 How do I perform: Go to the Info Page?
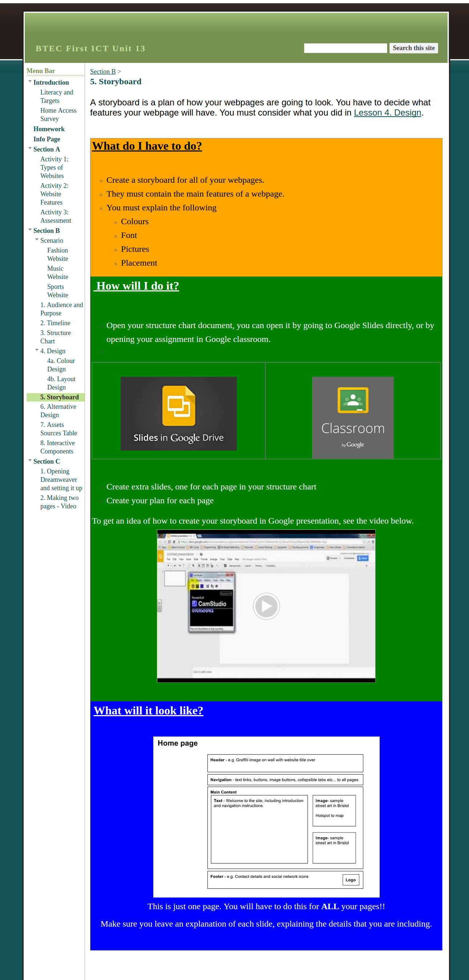pos(47,139)
